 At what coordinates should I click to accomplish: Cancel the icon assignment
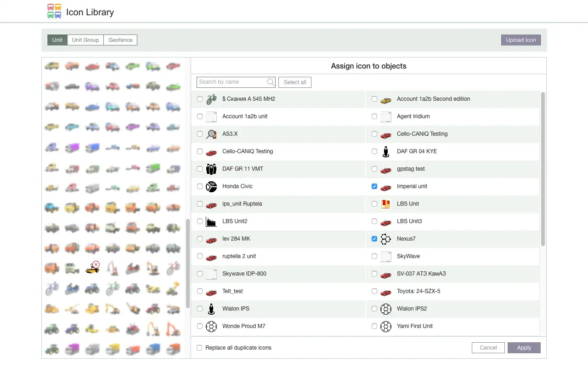point(488,348)
